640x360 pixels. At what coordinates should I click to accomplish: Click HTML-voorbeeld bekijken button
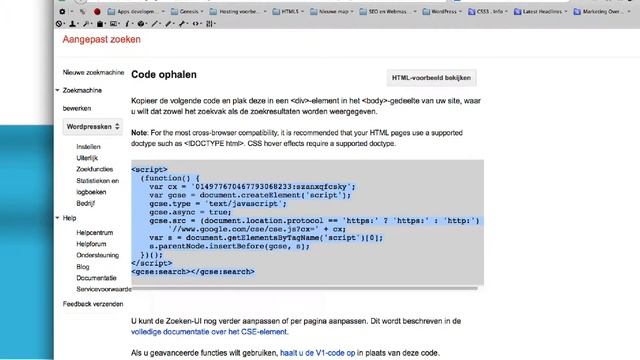coord(431,78)
